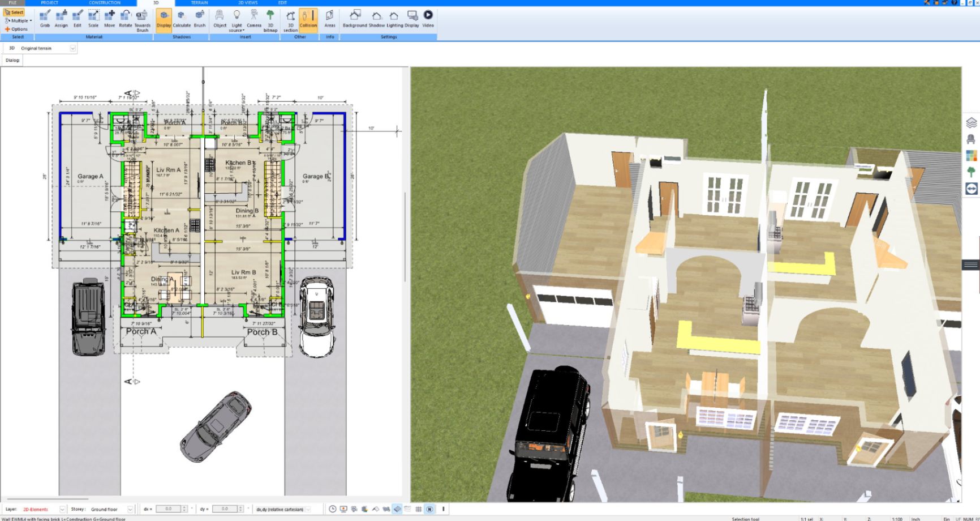
Task: Toggle the N button in status toolbar
Action: tap(429, 509)
